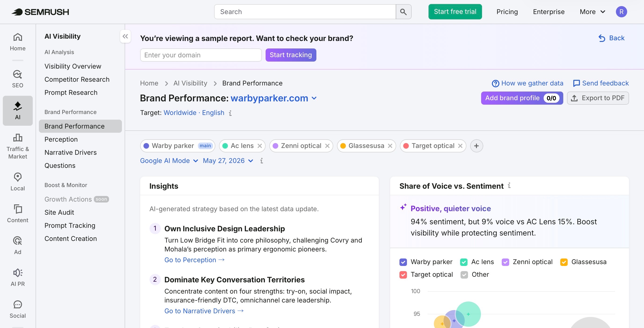Click green Ac lens chart bubble

coord(468,314)
